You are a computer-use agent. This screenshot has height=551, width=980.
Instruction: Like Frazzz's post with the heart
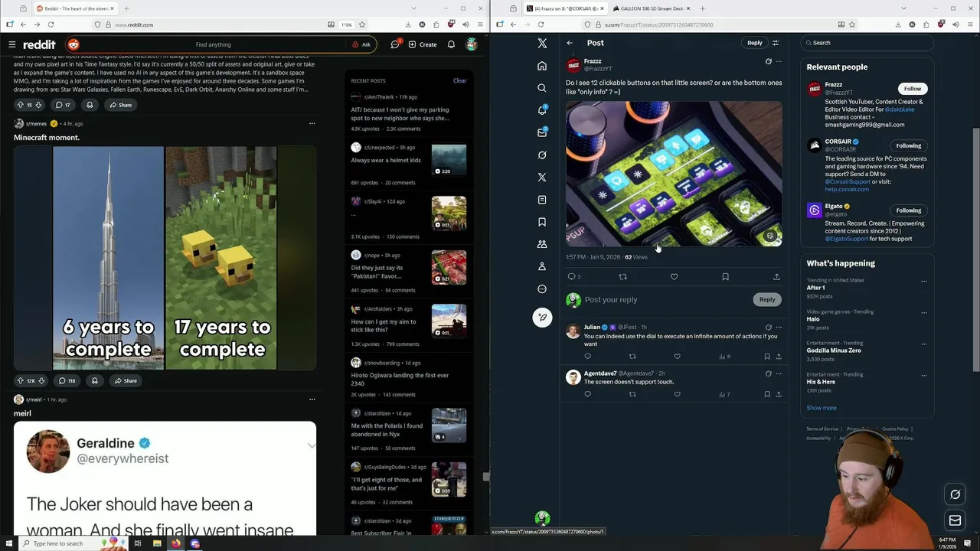(x=675, y=277)
